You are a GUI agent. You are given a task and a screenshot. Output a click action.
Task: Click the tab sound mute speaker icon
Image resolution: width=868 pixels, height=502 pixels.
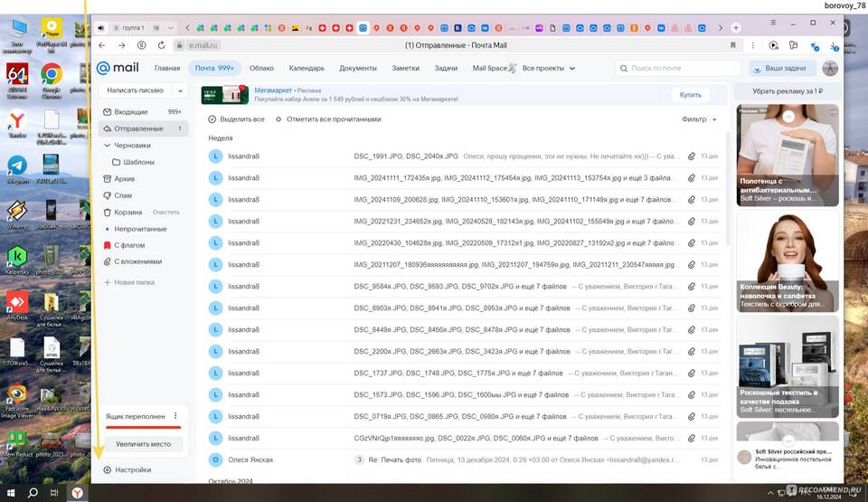pyautogui.click(x=100, y=28)
